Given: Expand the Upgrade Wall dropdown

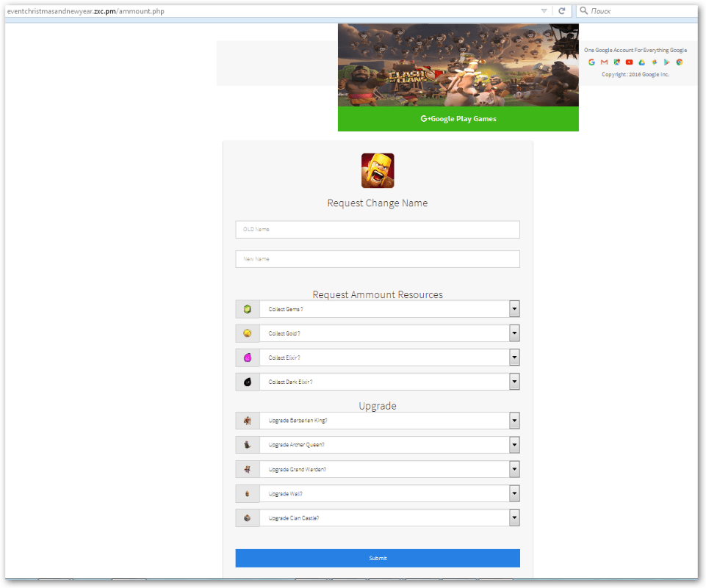Looking at the screenshot, I should [x=514, y=493].
